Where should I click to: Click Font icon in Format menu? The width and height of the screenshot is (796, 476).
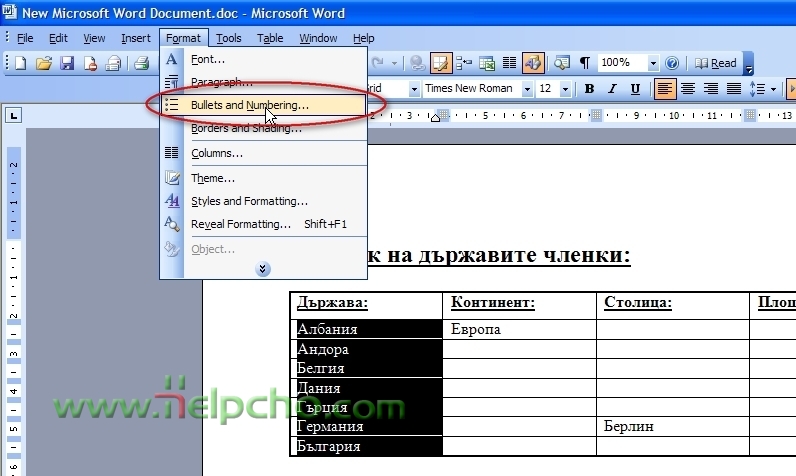[172, 59]
